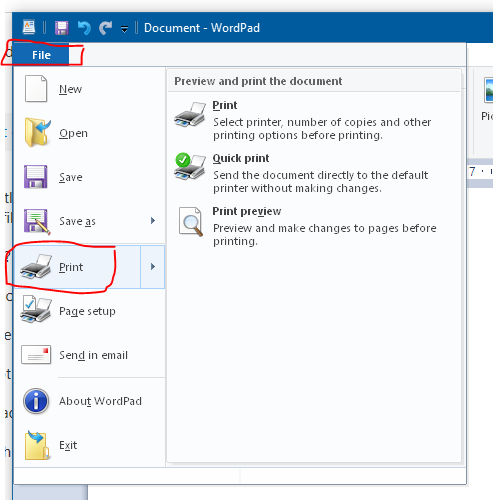
Task: Click the magnifier Print preview icon
Action: pos(191,222)
